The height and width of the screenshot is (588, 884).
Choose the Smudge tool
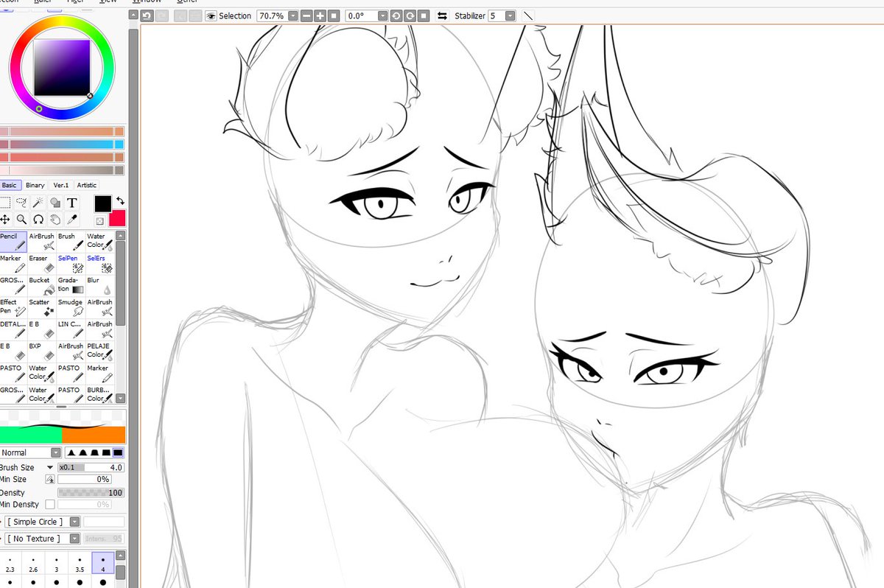tap(71, 307)
